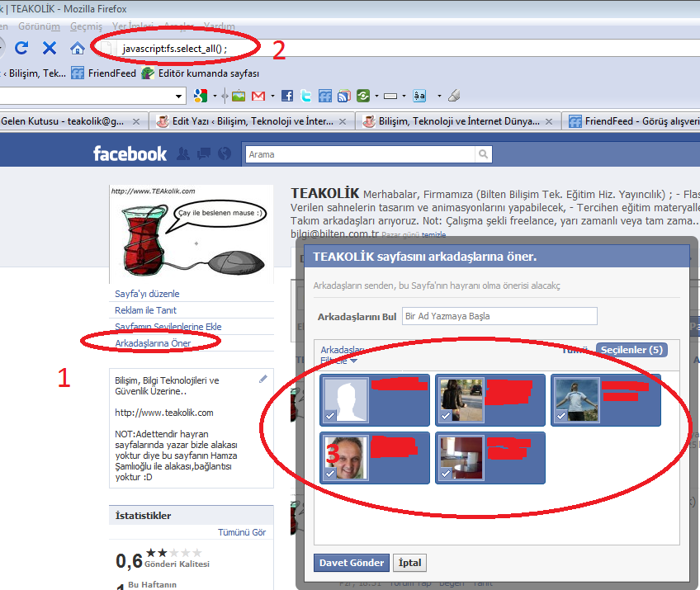Expand the Google icon dropdown arrow

click(215, 96)
